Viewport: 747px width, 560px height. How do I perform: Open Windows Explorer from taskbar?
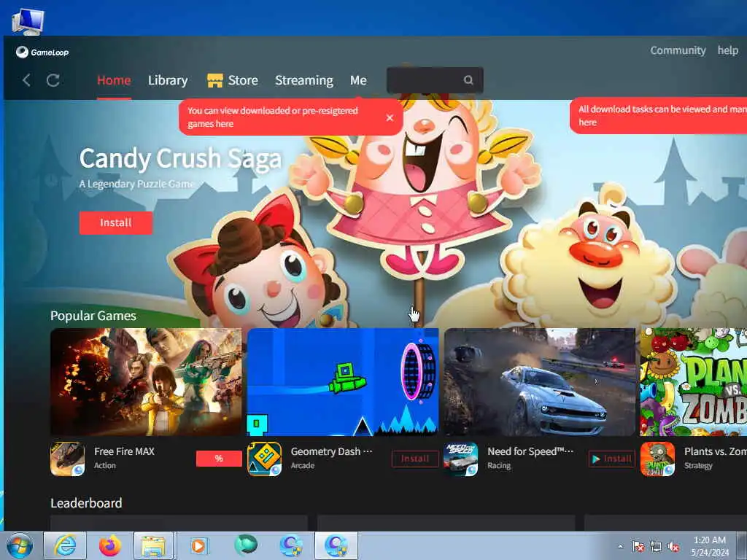click(x=153, y=545)
